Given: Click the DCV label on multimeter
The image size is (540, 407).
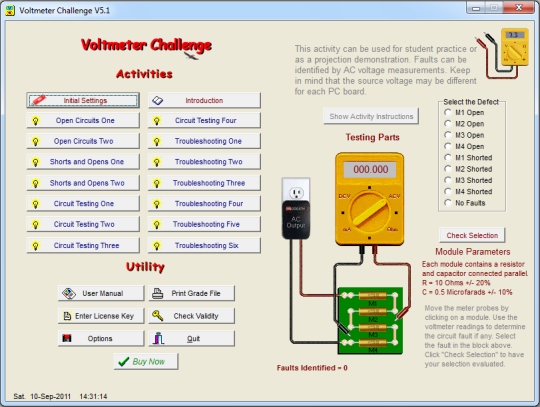Looking at the screenshot, I should pos(344,196).
